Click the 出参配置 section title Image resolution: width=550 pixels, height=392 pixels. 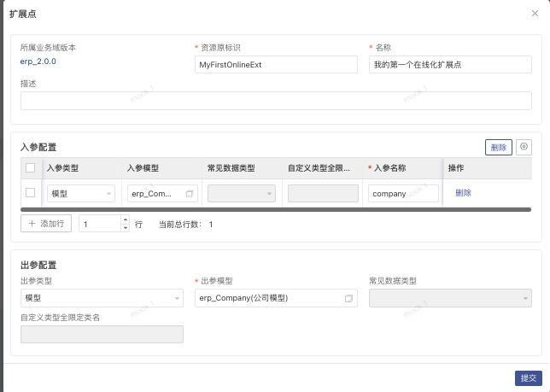(38, 265)
